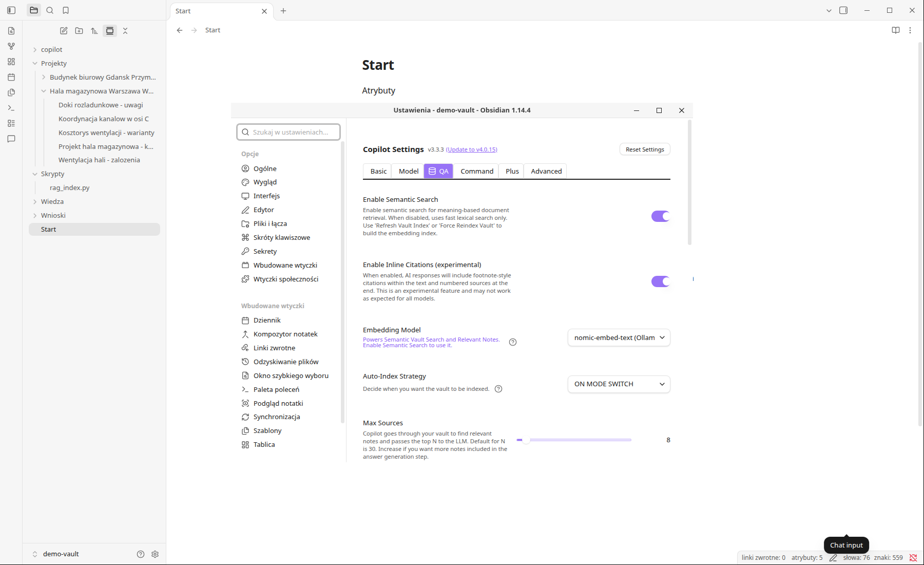Open Copilot chat speech-bubble ribbon icon

(11, 139)
